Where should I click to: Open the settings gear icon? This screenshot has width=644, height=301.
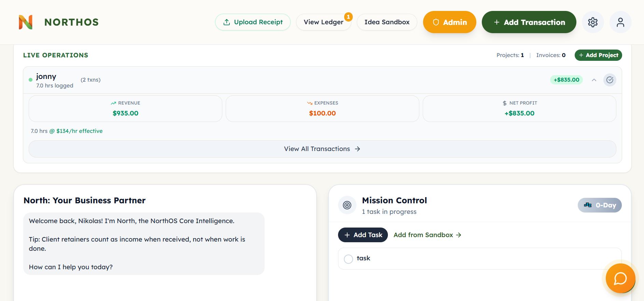pos(593,22)
